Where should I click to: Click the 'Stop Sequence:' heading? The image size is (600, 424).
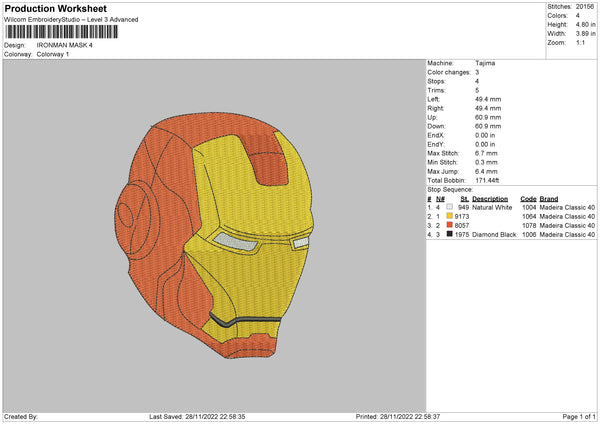tap(450, 190)
